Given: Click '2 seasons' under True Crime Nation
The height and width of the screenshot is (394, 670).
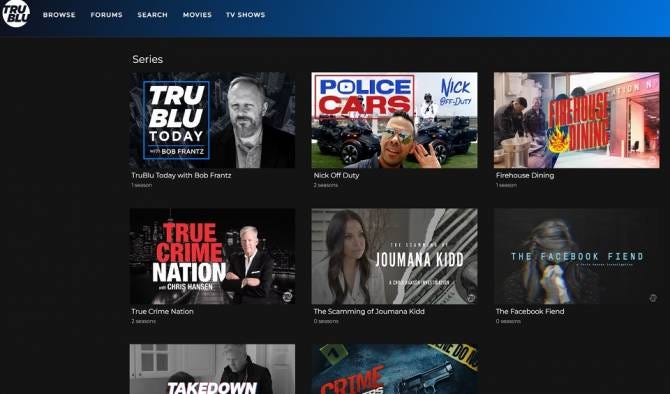Looking at the screenshot, I should 144,321.
